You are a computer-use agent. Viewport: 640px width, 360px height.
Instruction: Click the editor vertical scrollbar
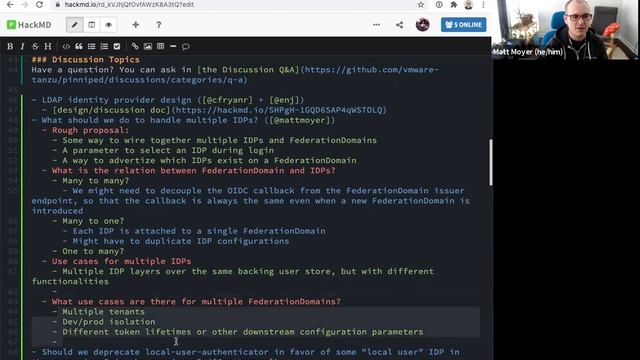pos(490,162)
